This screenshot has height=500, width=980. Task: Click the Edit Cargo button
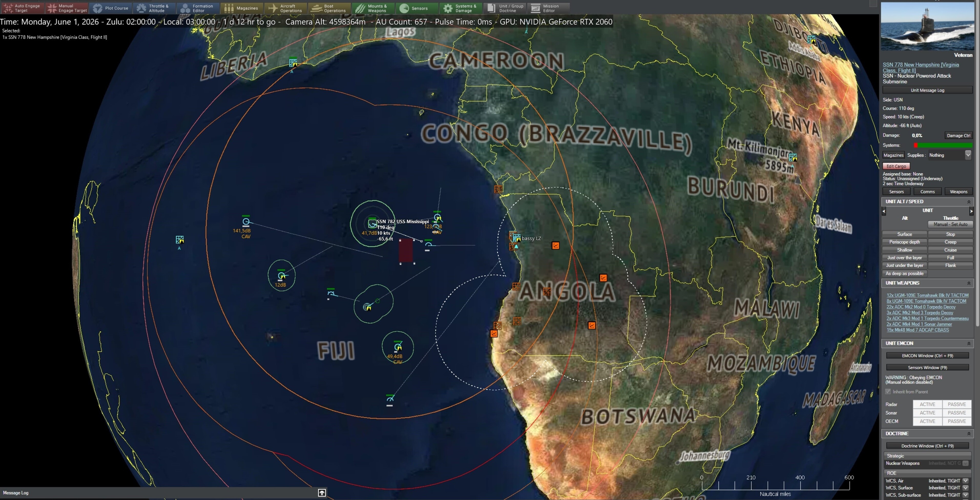[x=896, y=166]
